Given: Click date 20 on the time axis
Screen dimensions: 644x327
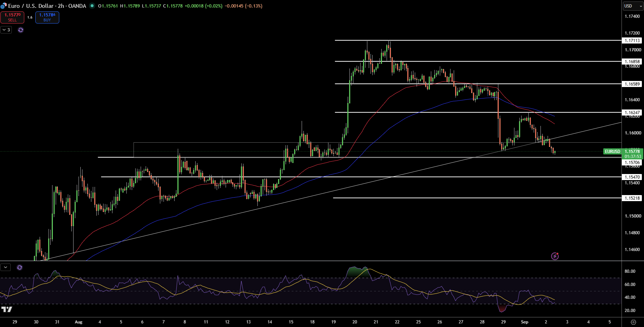Looking at the screenshot, I should 354,322.
